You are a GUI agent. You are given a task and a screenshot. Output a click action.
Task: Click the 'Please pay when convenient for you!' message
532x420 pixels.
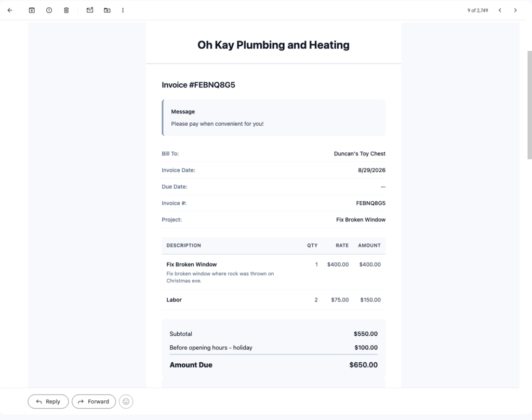[217, 124]
